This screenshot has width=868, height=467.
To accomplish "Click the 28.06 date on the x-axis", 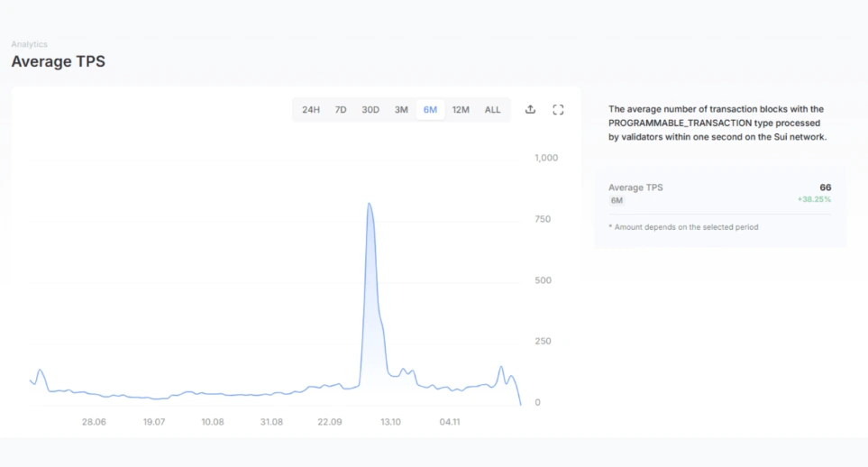I will tap(94, 422).
